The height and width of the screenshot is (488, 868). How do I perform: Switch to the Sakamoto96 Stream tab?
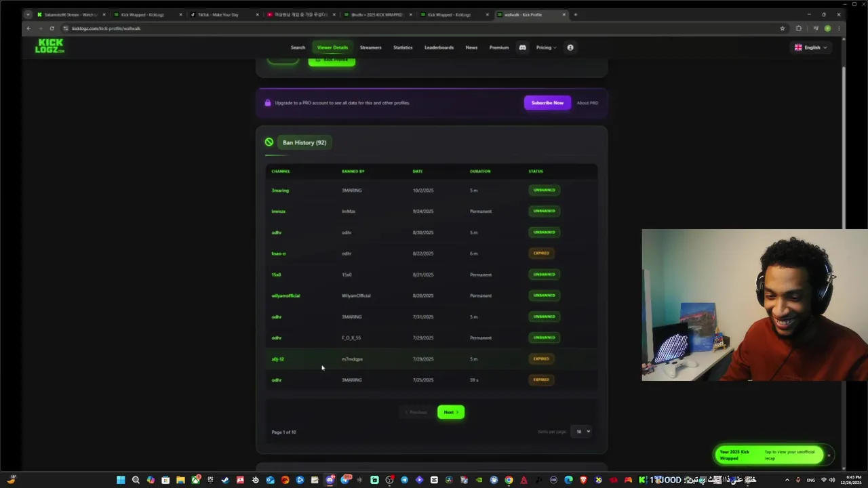tap(71, 14)
